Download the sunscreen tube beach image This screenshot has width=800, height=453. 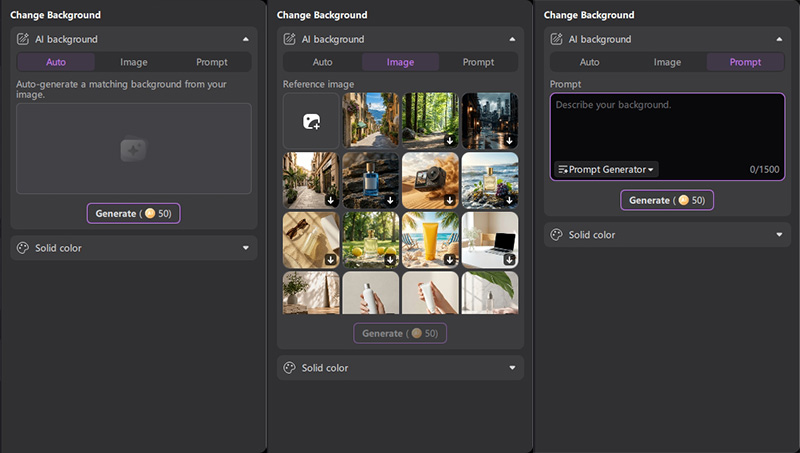(449, 260)
